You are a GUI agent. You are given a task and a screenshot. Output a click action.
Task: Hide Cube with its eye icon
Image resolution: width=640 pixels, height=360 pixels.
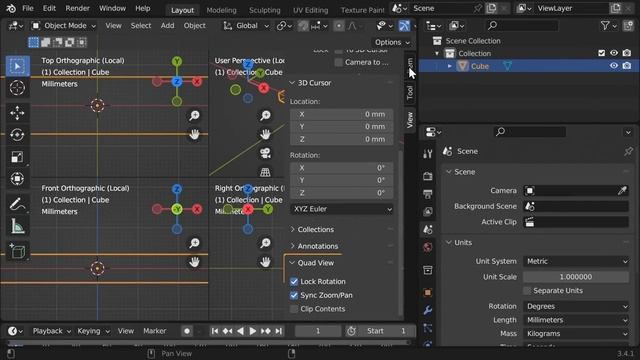coord(614,66)
